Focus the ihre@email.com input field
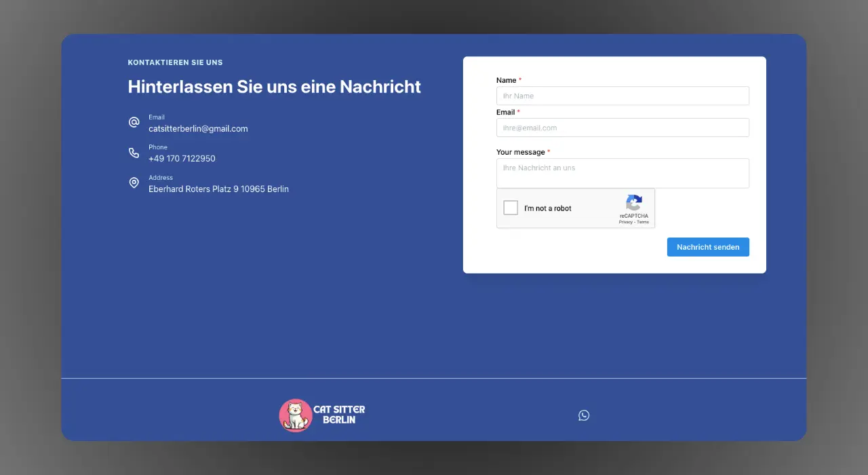The width and height of the screenshot is (868, 475). click(623, 128)
